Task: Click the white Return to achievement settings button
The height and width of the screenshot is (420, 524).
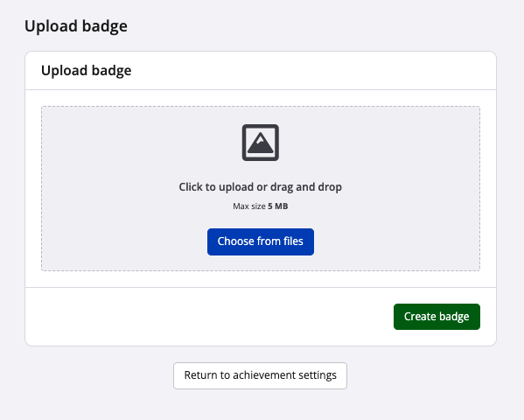Action: [x=260, y=375]
